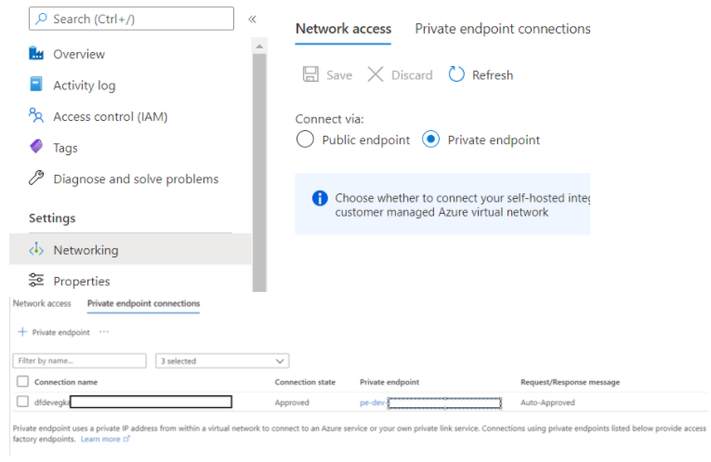Switch to the upper Private endpoint connections tab
This screenshot has height=462, width=711.
tap(502, 29)
